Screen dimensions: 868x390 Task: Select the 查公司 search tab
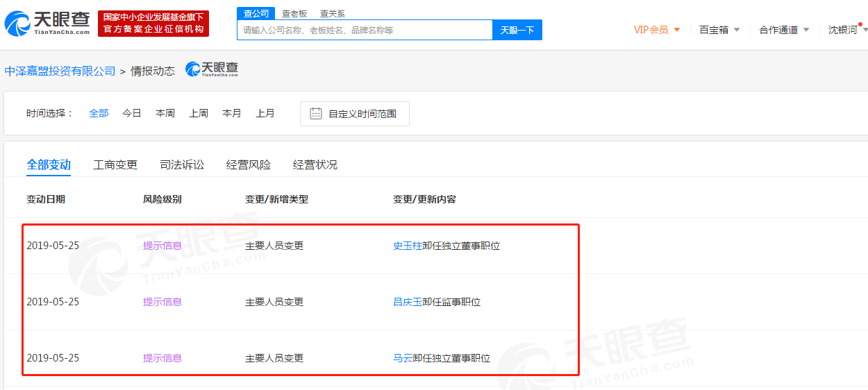pyautogui.click(x=256, y=13)
